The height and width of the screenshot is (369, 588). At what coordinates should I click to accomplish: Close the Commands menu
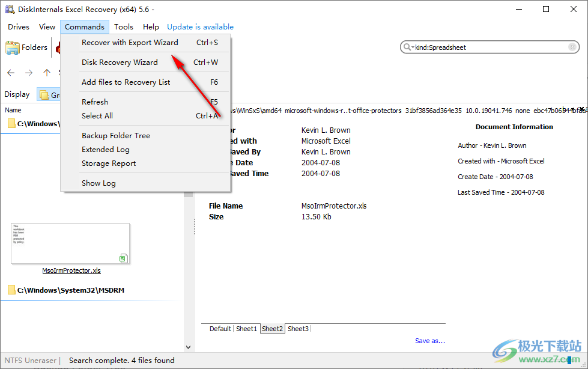click(x=84, y=27)
